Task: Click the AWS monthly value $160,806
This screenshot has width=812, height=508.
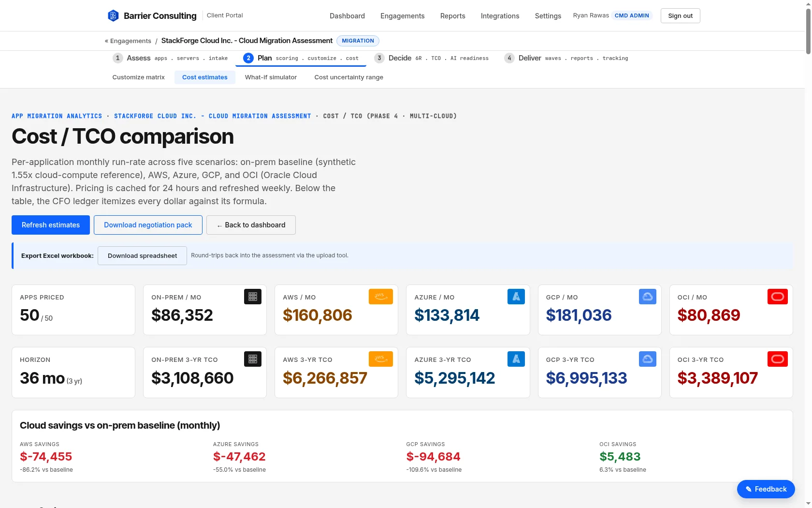Action: click(317, 315)
